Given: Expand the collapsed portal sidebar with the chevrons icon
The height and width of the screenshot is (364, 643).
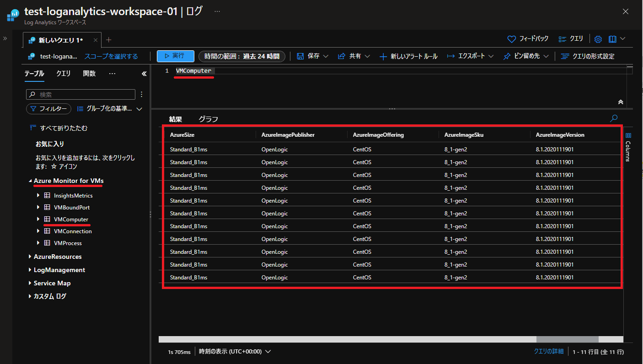Looking at the screenshot, I should pos(5,38).
